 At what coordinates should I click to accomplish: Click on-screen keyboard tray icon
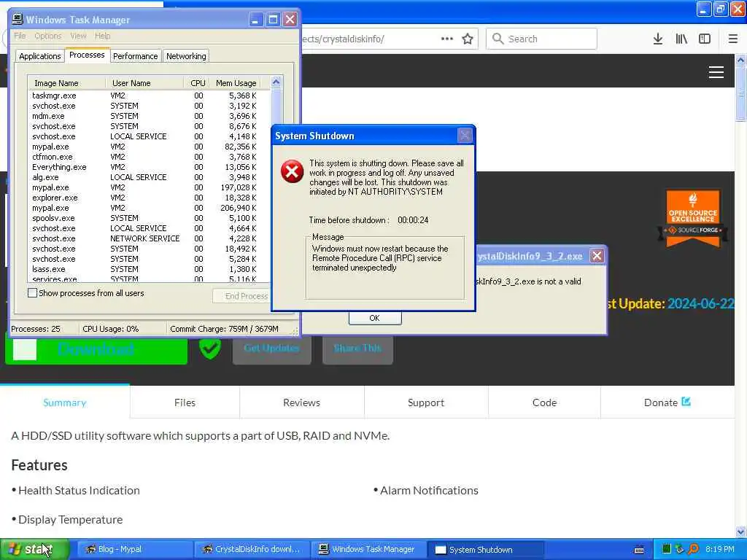(639, 550)
